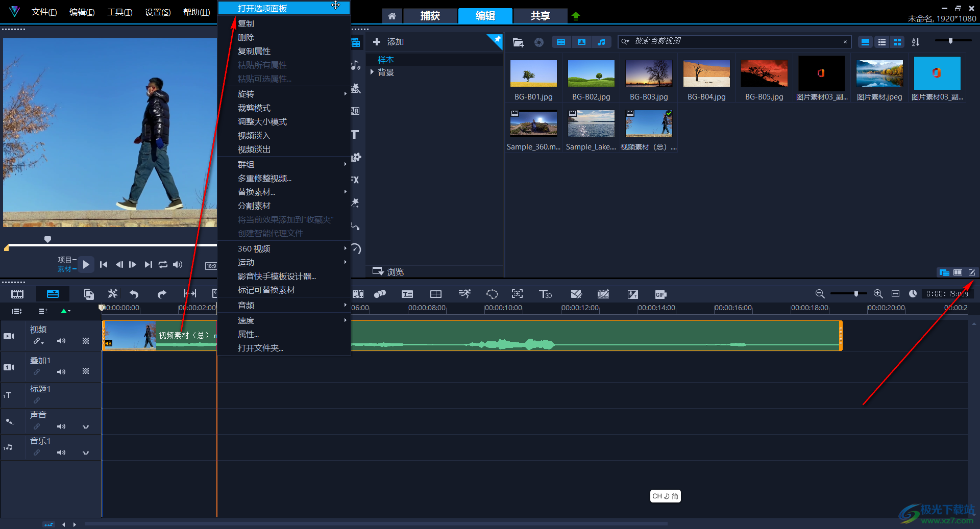Open GIF creator icon
The height and width of the screenshot is (529, 980).
click(660, 294)
